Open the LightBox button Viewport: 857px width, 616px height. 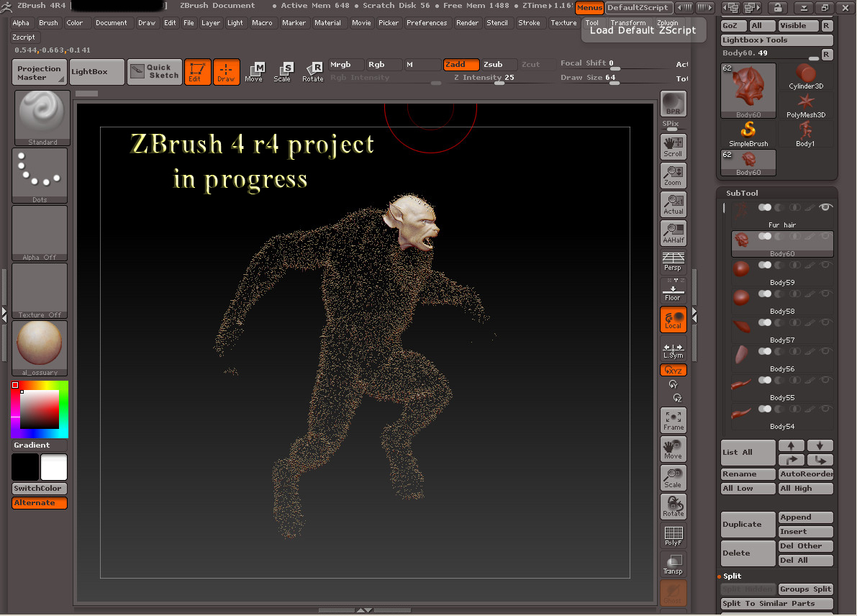[x=96, y=71]
